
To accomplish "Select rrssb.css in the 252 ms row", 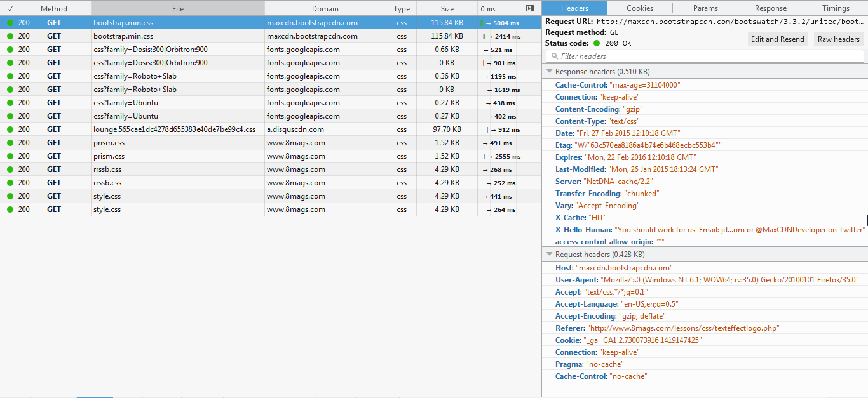I will (x=107, y=183).
